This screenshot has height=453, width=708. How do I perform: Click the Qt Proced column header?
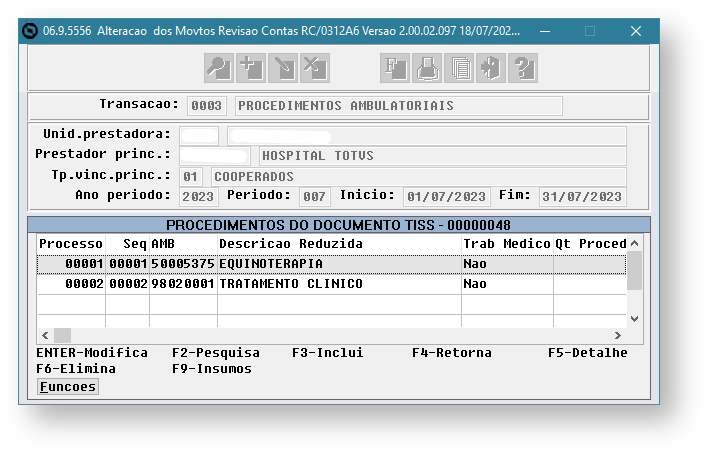click(590, 244)
